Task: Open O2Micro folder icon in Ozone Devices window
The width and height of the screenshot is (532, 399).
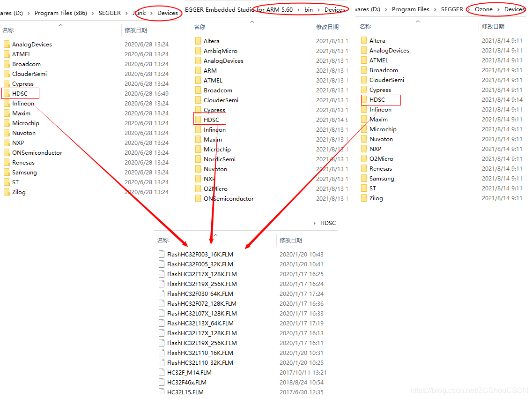Action: pos(364,158)
